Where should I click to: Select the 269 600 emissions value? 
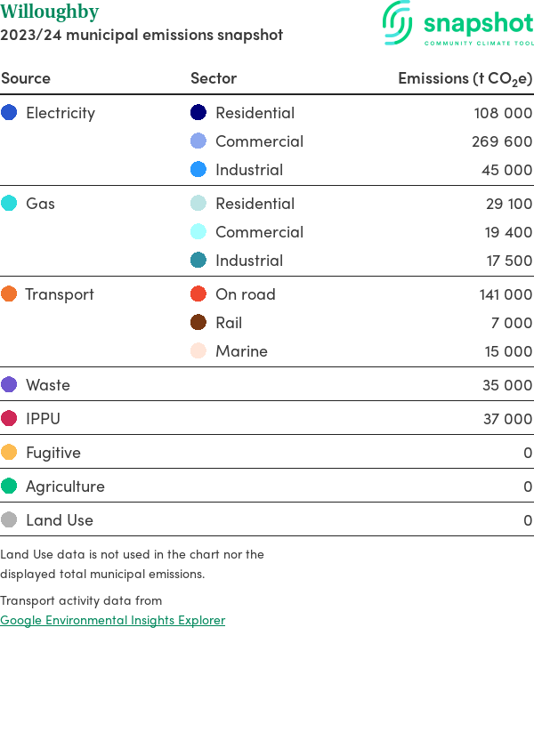502,141
